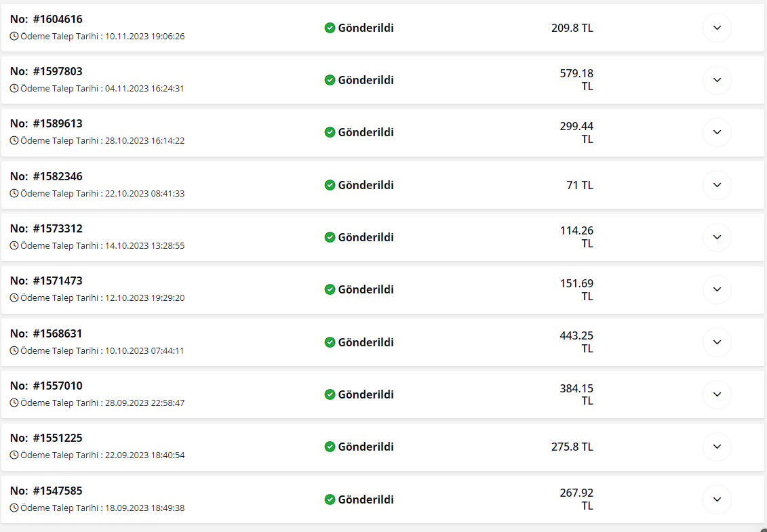Click clock icon beside 10.11.2023 19:06:26
The image size is (767, 532).
click(14, 36)
